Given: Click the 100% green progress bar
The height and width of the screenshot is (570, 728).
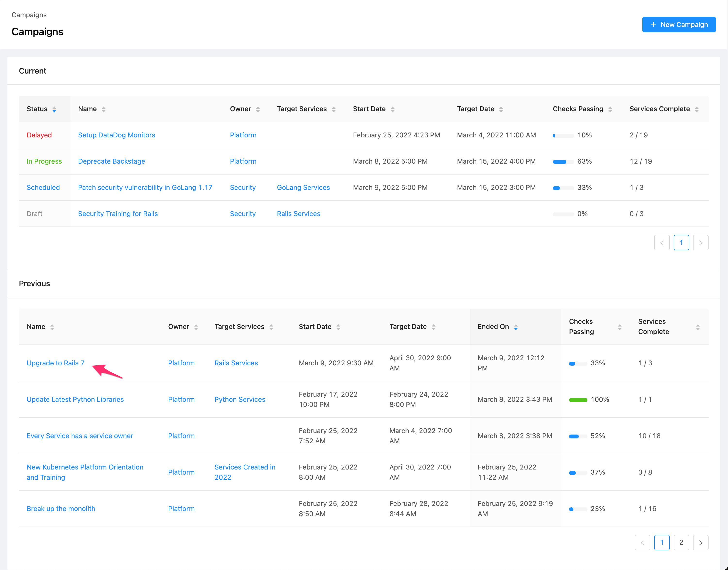Looking at the screenshot, I should [578, 400].
